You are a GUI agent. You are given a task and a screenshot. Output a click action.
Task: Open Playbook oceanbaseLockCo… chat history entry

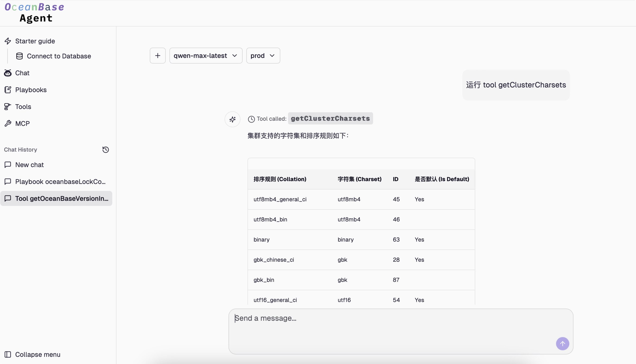[56, 182]
